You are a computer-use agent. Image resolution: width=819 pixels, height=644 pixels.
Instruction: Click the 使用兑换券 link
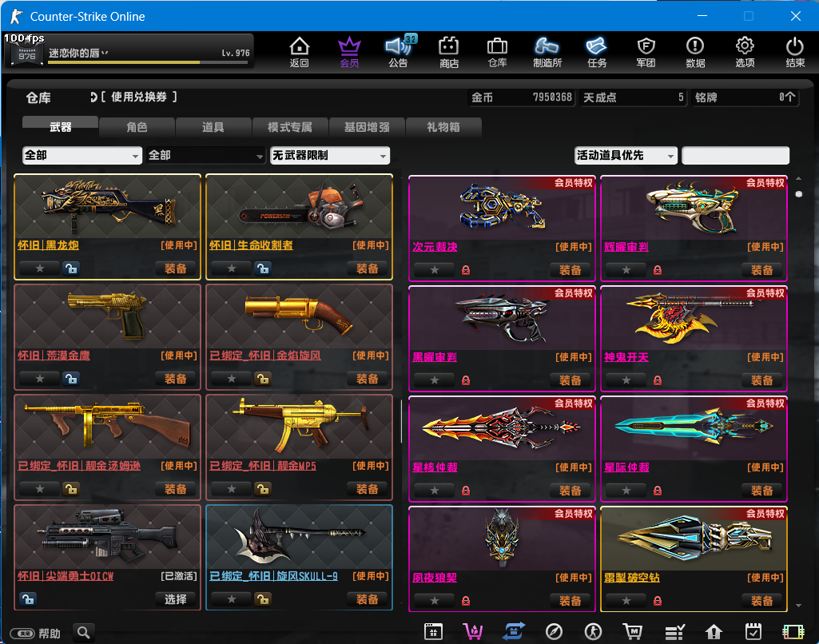pos(138,97)
